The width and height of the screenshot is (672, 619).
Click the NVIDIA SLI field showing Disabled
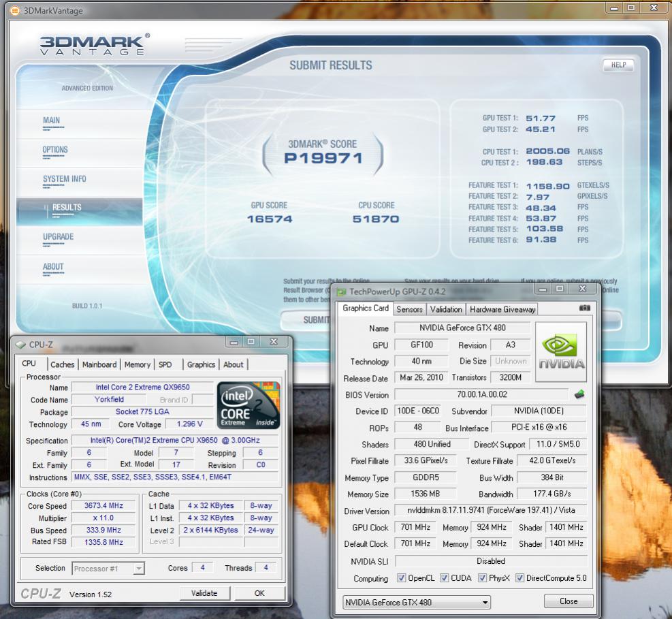491,561
